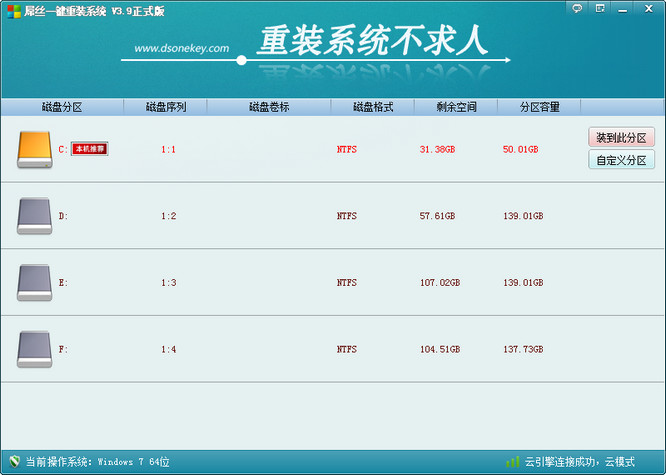Click the 磁盘序列 column header
The width and height of the screenshot is (666, 475).
[166, 107]
